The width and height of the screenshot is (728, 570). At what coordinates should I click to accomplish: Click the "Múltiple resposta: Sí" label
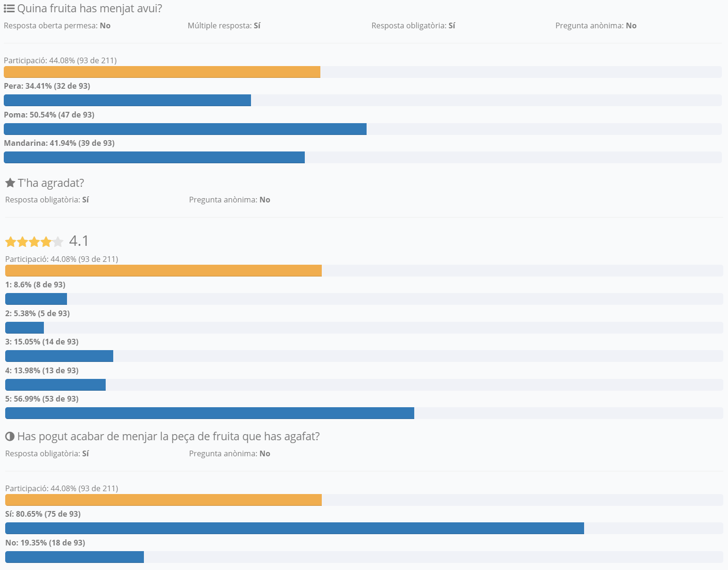click(224, 25)
